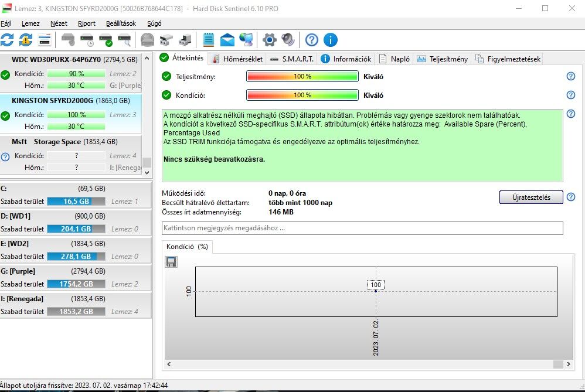Click the disk with green checkmark toolbar icon
Screen dimensions: 585x392
pyautogui.click(x=106, y=39)
